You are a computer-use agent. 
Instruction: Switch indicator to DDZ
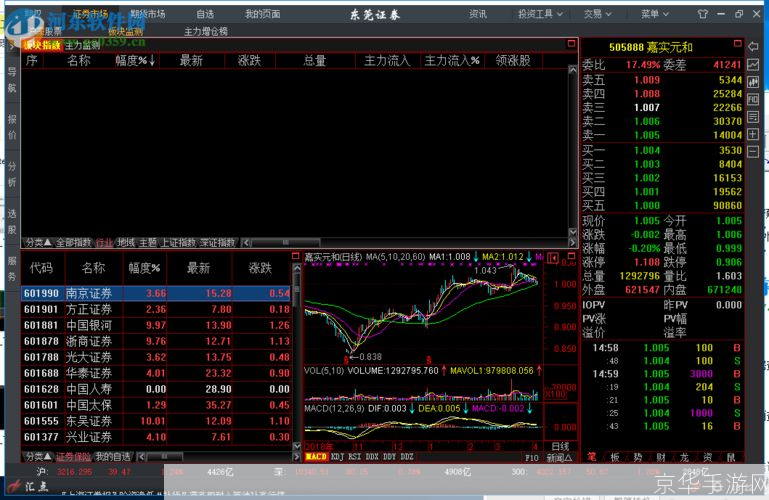(407, 457)
